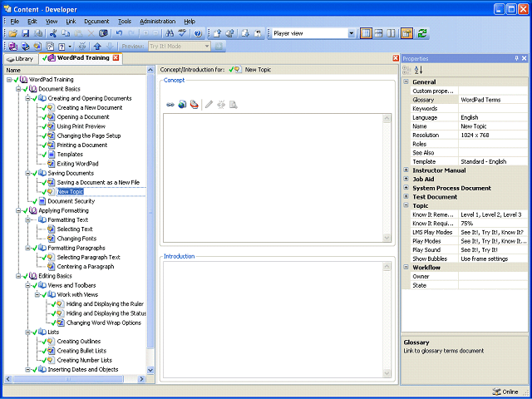Click the pin icon on Properties panel
Screen dimensions: 532x399
[x=517, y=58]
